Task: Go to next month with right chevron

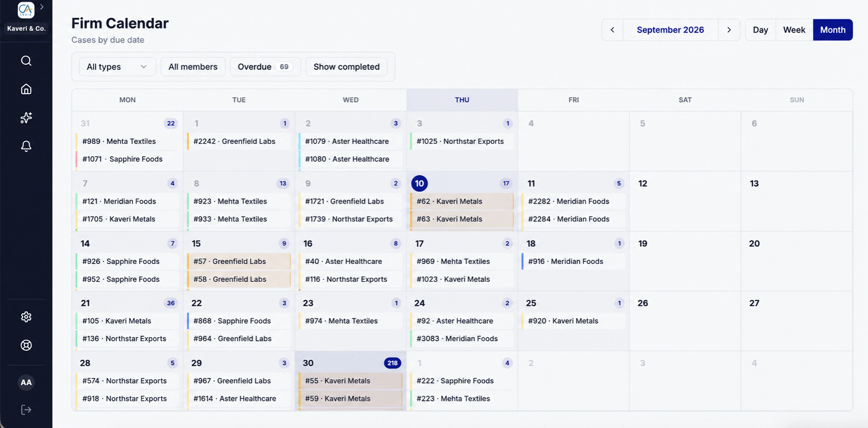Action: pyautogui.click(x=729, y=30)
